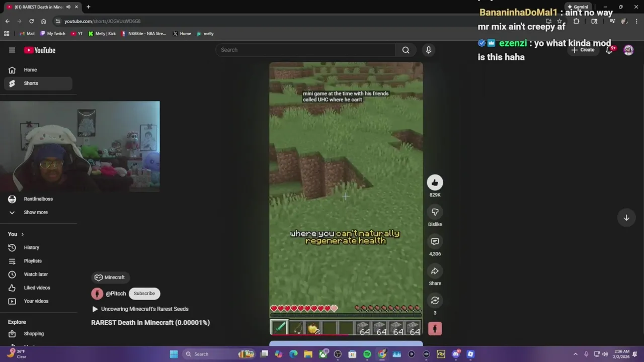Expand the You section chevron
Viewport: 644px width, 362px height.
(x=22, y=234)
